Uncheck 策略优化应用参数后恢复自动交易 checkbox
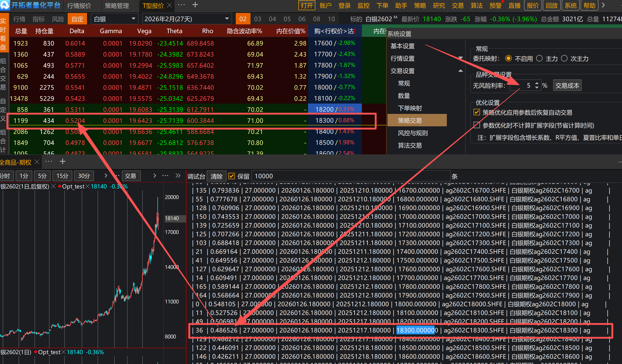 click(x=477, y=113)
